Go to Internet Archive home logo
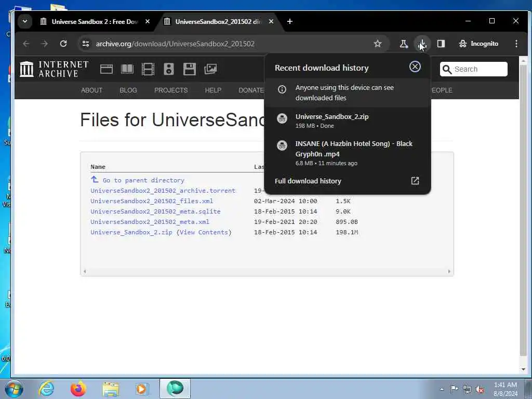The height and width of the screenshot is (399, 532). coord(54,69)
